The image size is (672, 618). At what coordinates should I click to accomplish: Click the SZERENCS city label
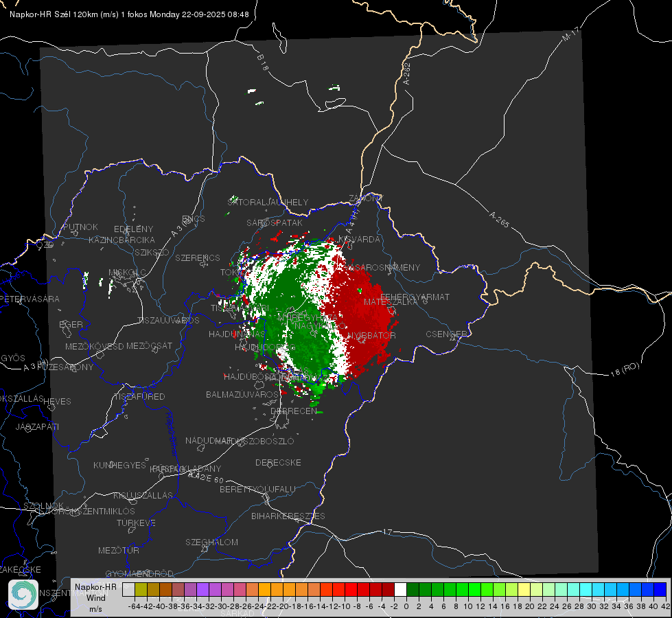coord(198,257)
